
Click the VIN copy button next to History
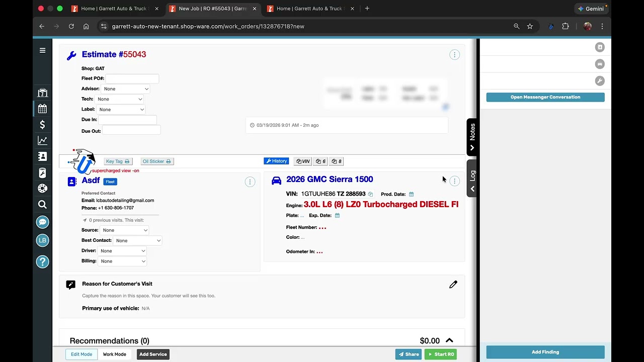point(303,161)
